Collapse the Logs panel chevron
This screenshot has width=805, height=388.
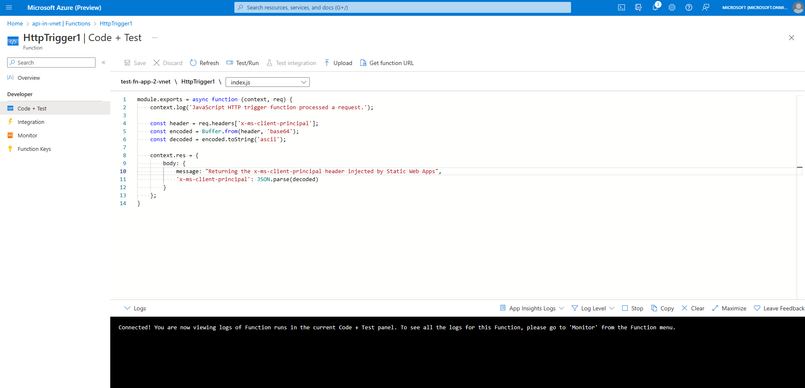coord(127,308)
